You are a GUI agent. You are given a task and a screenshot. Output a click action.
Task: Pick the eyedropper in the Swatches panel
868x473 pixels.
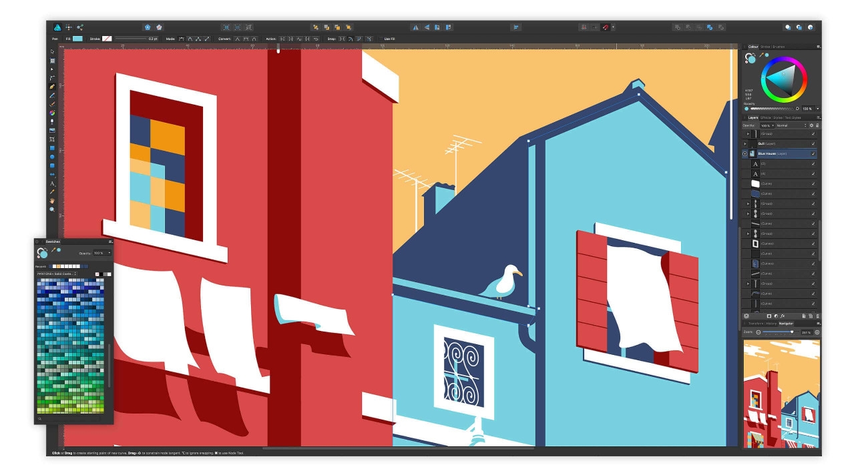click(53, 250)
